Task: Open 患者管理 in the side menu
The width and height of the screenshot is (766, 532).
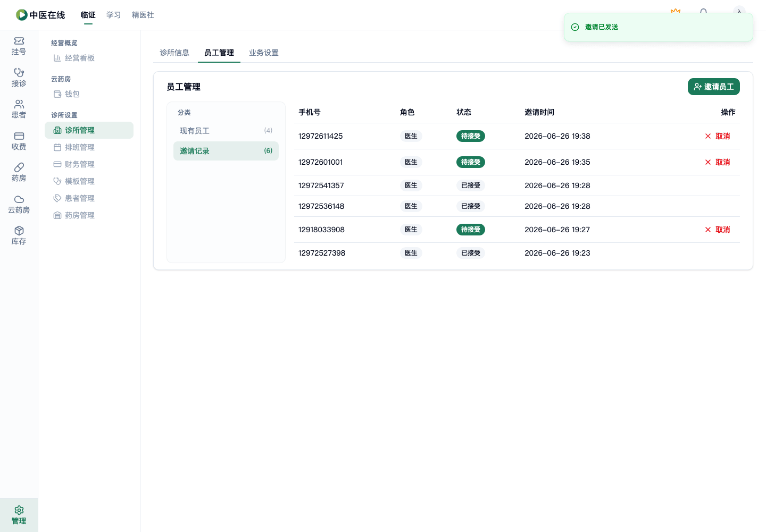Action: point(89,198)
